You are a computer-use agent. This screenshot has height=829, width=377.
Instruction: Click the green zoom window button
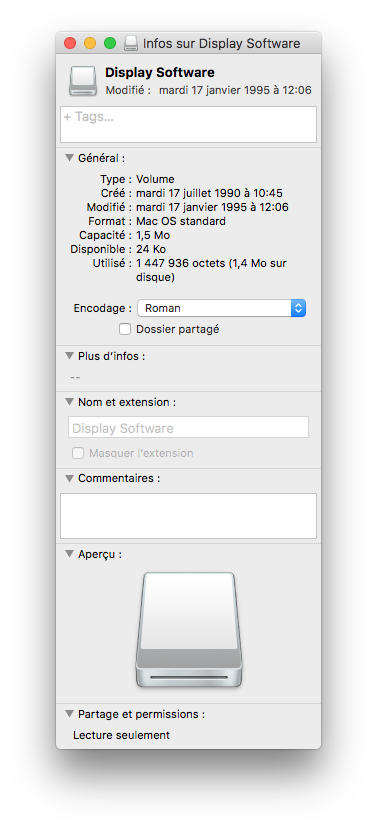(x=110, y=43)
